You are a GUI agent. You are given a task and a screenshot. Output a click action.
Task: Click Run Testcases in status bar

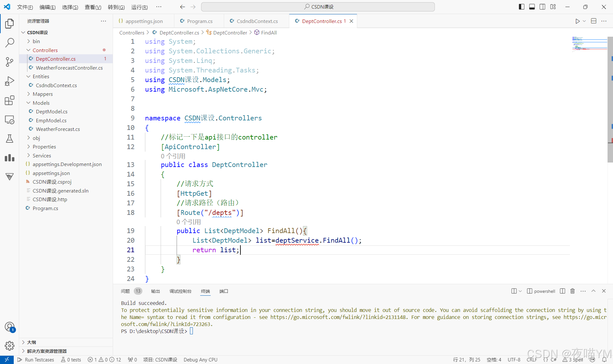[36, 360]
